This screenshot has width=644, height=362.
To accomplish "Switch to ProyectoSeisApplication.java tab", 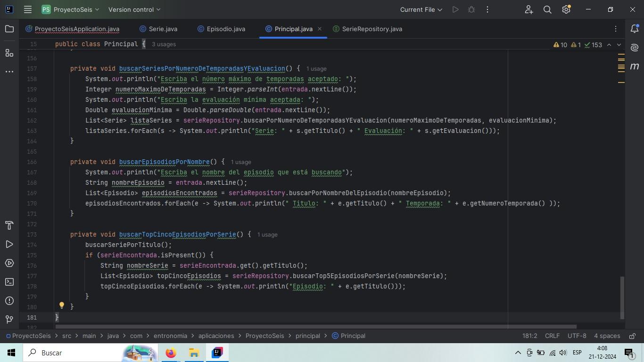I will (73, 29).
